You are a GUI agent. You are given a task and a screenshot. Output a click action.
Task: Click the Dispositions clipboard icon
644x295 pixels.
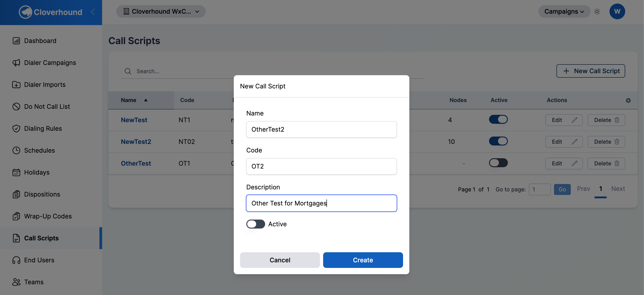pyautogui.click(x=16, y=194)
